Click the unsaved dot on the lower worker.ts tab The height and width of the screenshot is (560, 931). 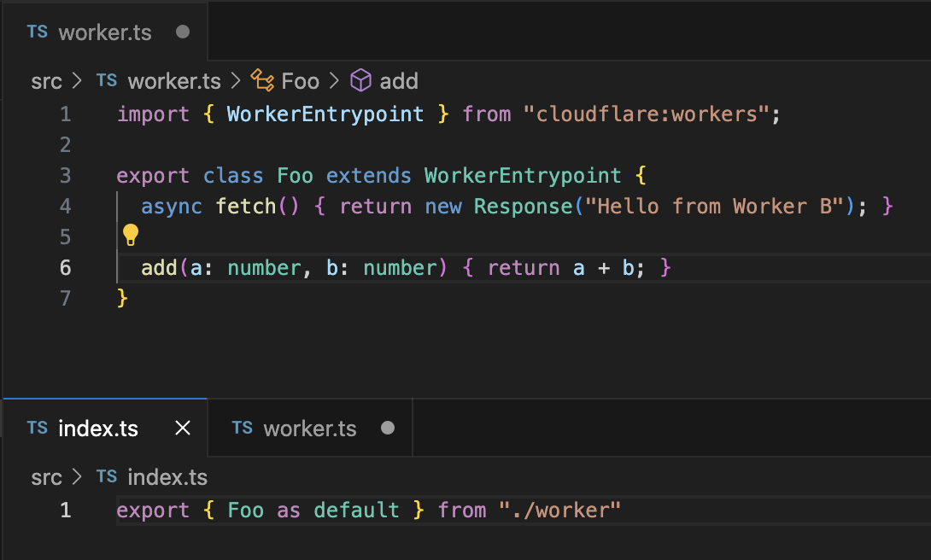388,428
